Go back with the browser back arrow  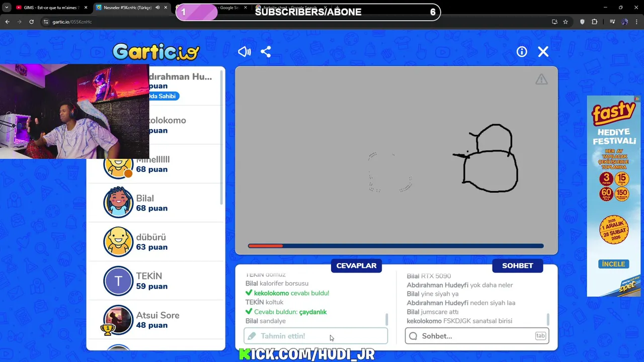click(x=7, y=22)
